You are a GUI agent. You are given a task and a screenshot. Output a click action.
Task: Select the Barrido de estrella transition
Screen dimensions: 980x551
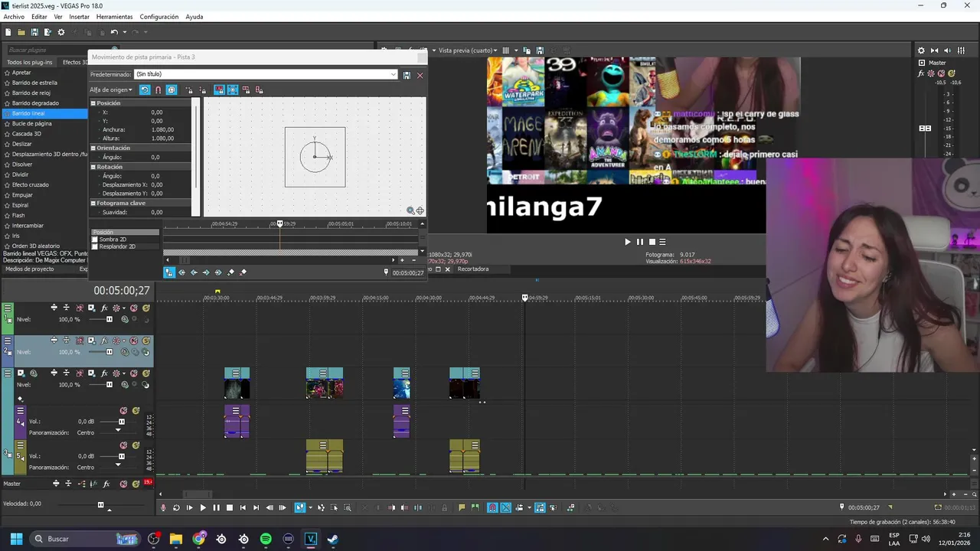point(34,83)
